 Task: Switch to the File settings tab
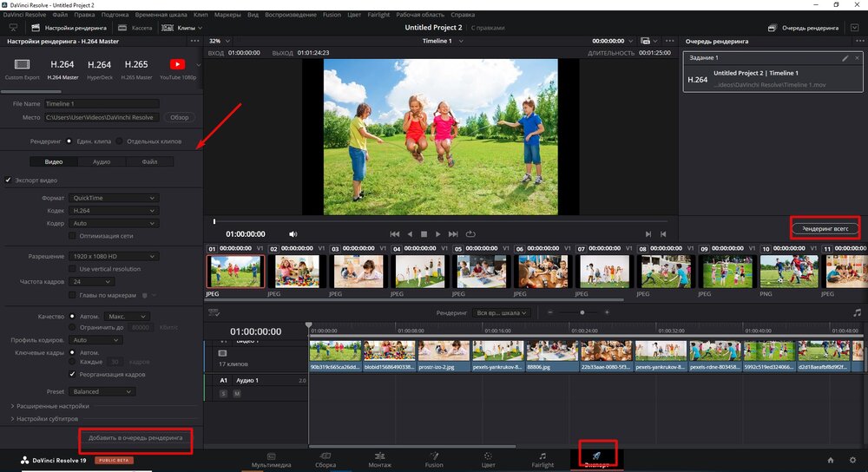[x=149, y=161]
